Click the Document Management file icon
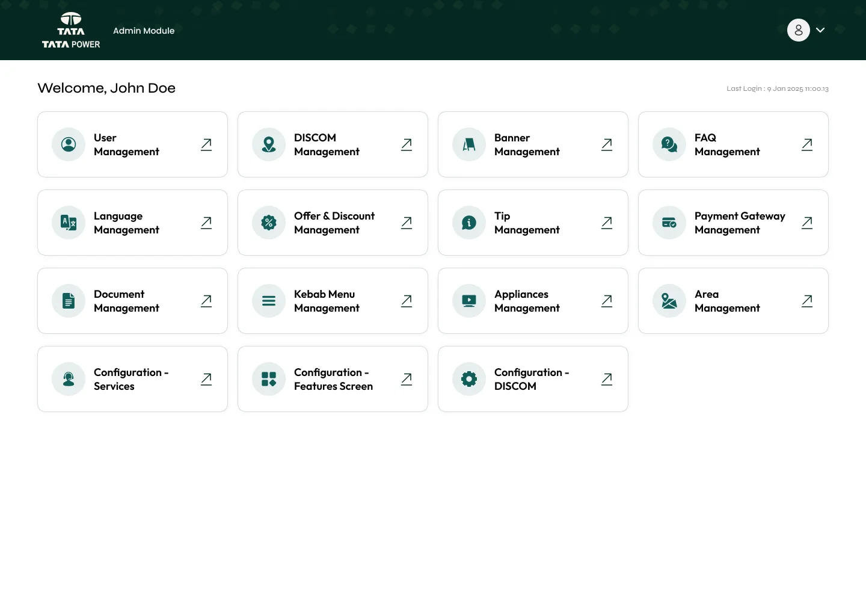Viewport: 866px width, 616px height. [69, 301]
